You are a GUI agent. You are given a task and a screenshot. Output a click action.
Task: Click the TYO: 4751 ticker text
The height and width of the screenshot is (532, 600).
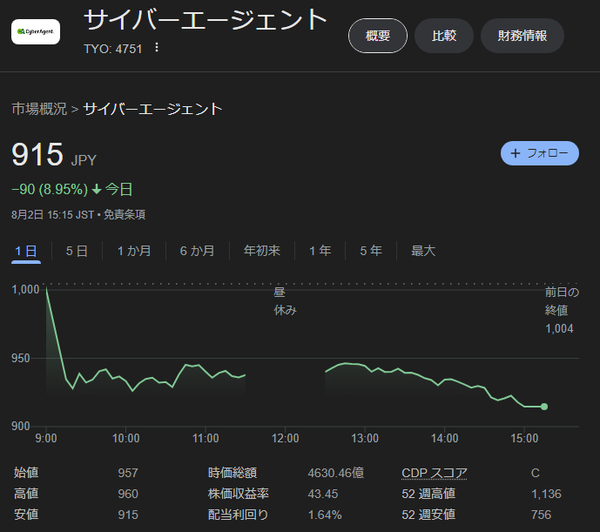[x=113, y=49]
